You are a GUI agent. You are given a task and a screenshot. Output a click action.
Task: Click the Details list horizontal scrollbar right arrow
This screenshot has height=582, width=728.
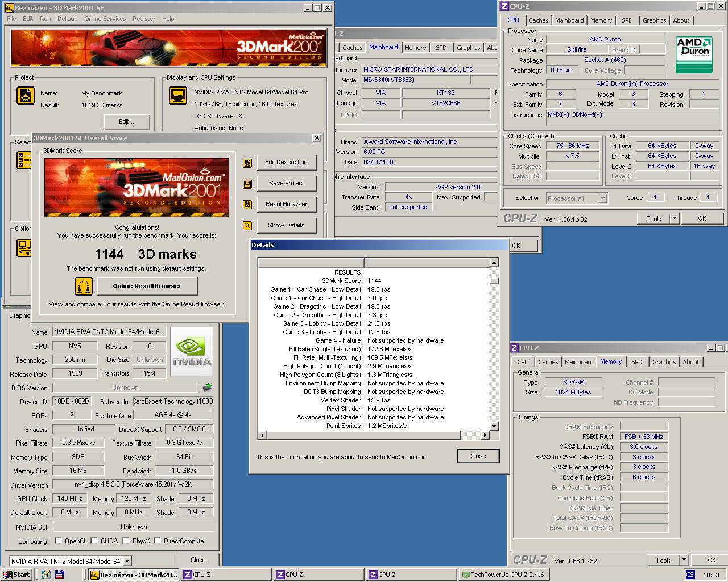coord(485,435)
